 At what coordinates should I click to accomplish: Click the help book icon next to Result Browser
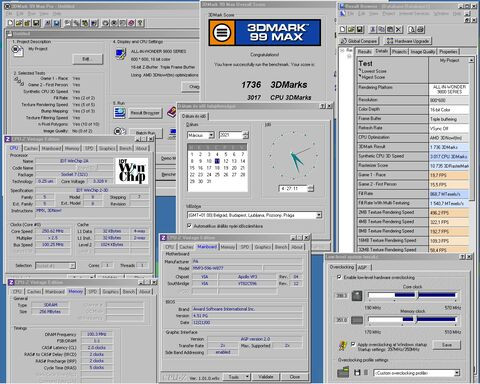click(172, 112)
